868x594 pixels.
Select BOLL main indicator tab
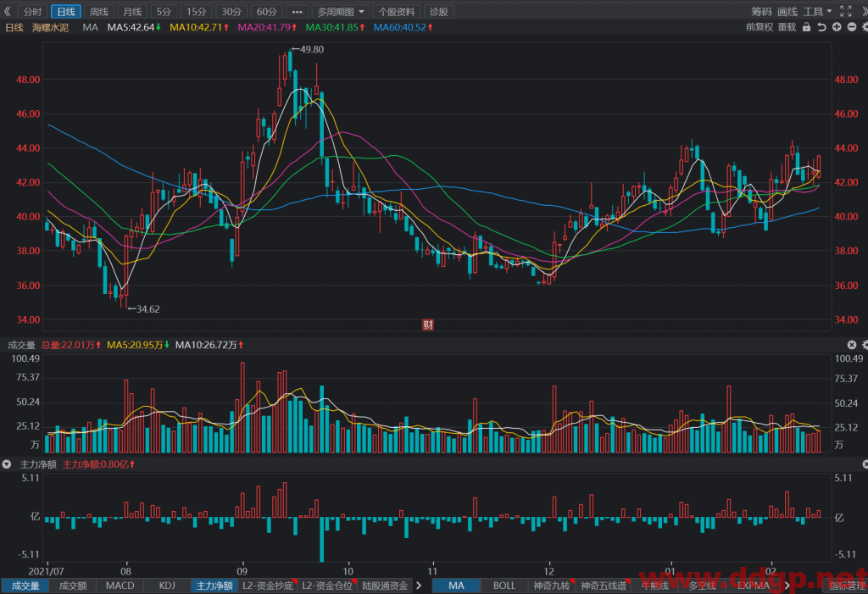tap(504, 586)
